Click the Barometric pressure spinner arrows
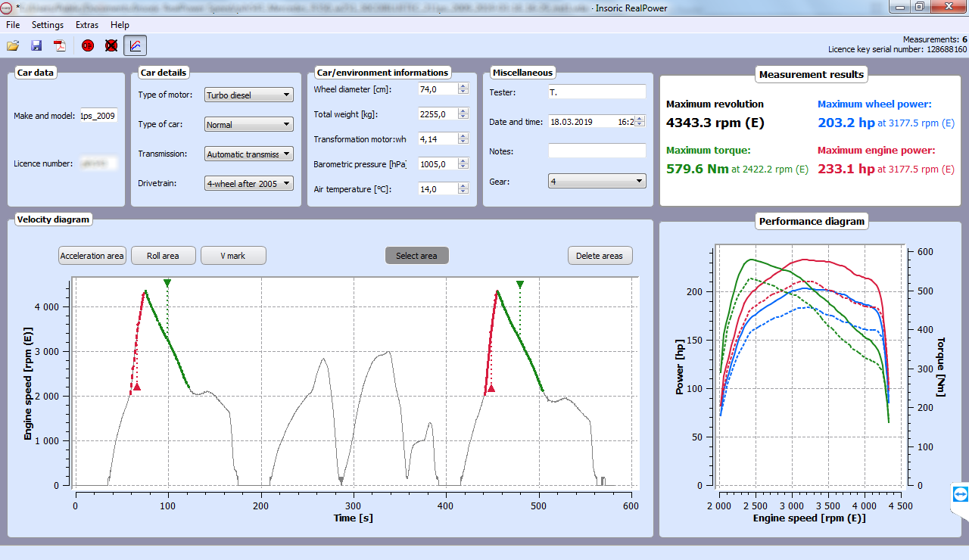This screenshot has height=560, width=969. tap(463, 164)
